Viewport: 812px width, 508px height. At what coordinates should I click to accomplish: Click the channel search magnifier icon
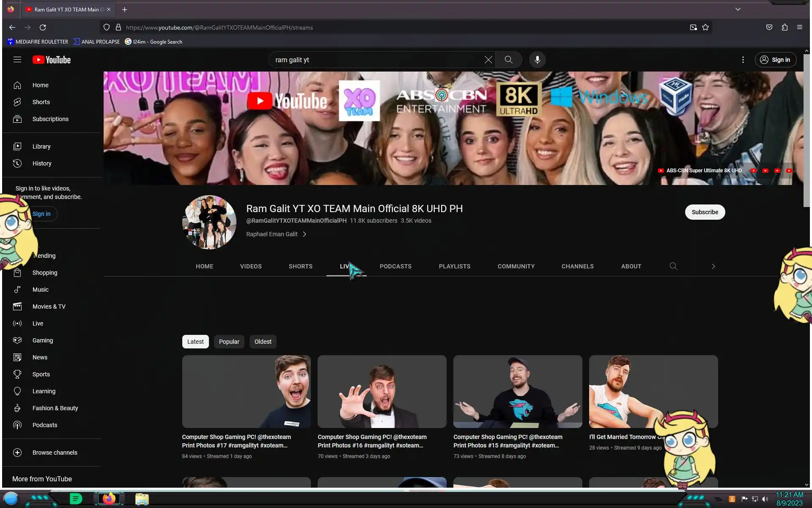(x=673, y=266)
